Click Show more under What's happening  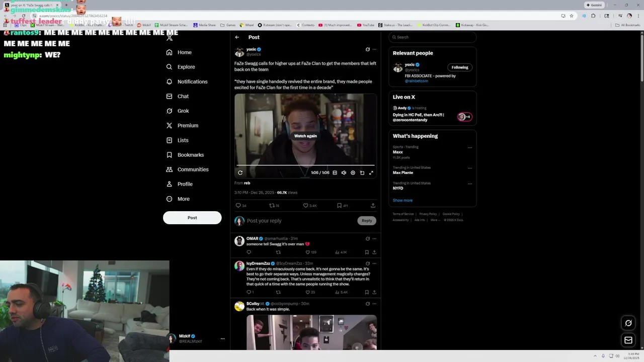click(x=403, y=200)
